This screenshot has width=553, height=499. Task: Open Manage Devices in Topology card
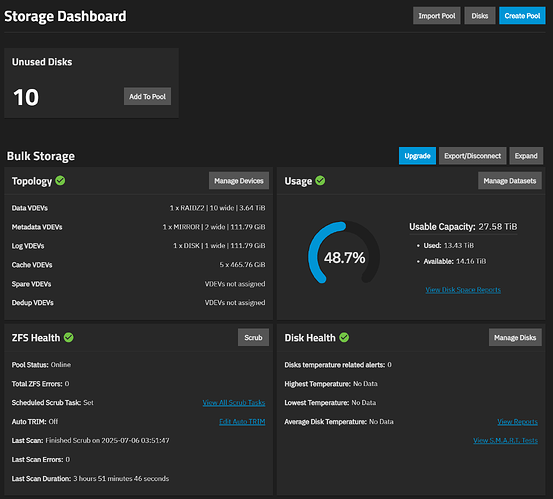(x=239, y=181)
